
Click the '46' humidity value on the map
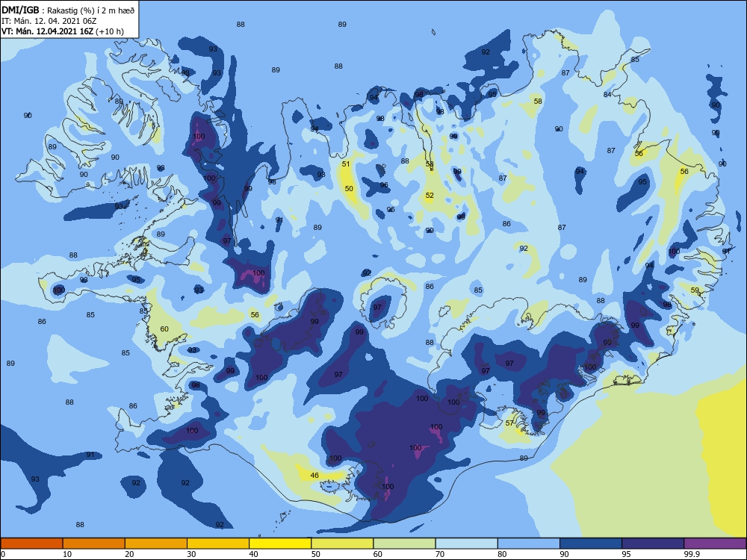pos(314,475)
